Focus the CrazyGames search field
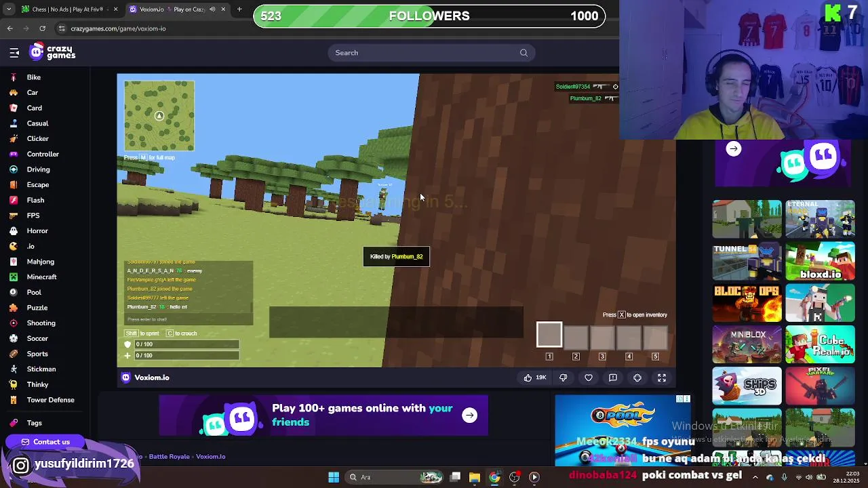 tap(431, 53)
